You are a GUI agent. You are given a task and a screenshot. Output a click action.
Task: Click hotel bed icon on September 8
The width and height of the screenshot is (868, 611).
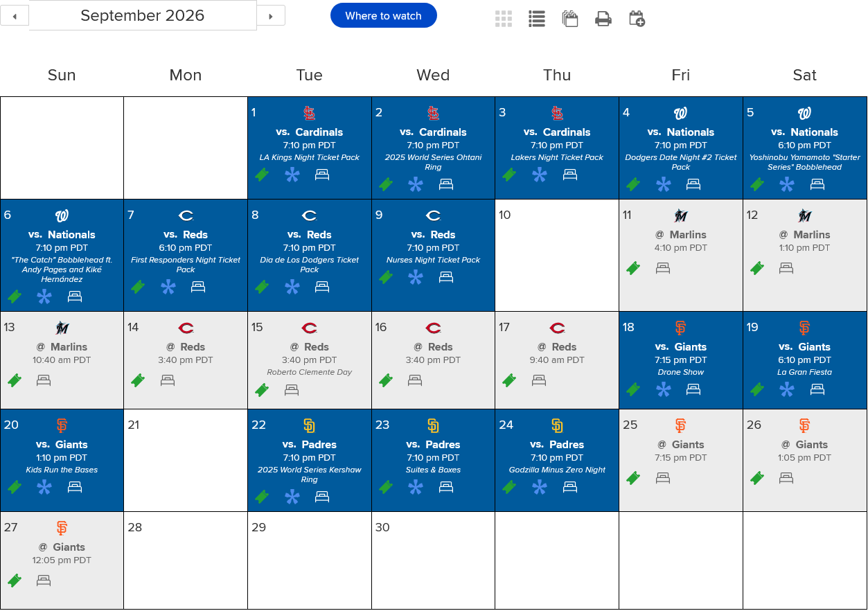coord(322,287)
